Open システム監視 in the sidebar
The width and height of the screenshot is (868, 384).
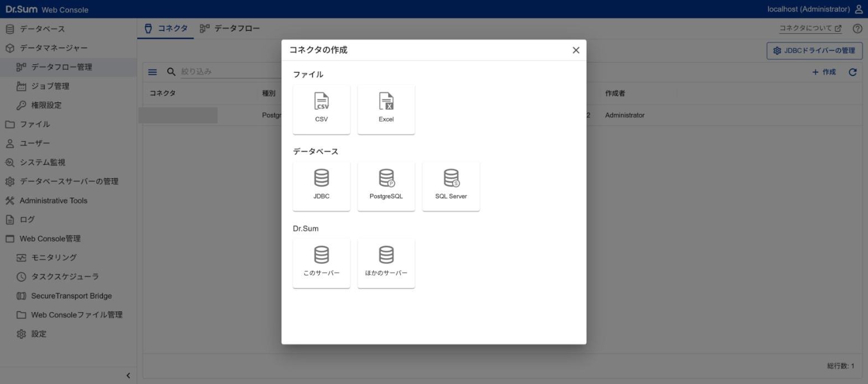[68, 163]
